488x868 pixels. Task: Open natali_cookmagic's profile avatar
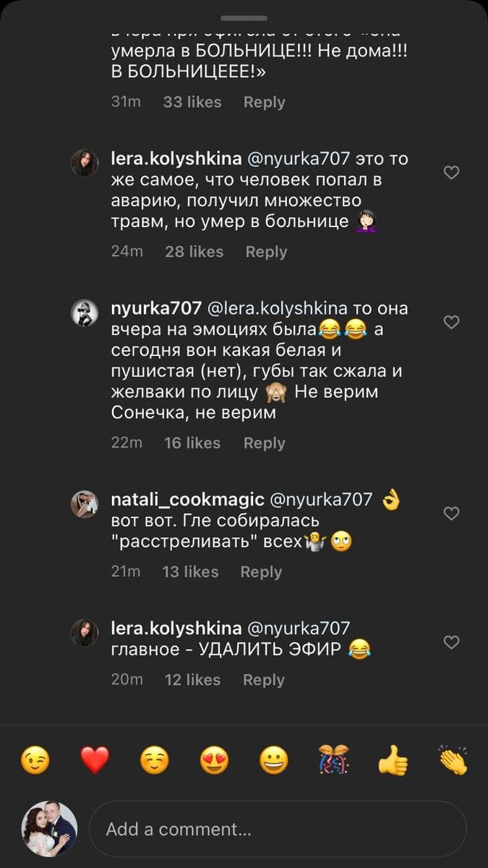85,504
